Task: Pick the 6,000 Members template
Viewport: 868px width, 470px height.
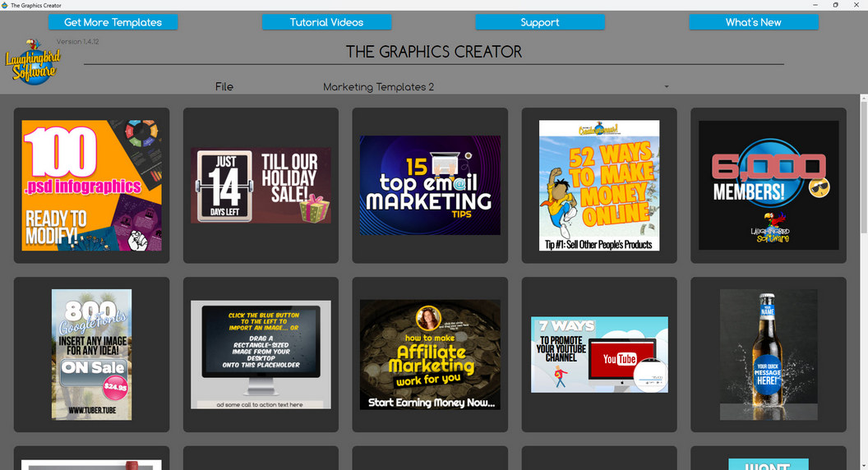Action: pyautogui.click(x=769, y=186)
